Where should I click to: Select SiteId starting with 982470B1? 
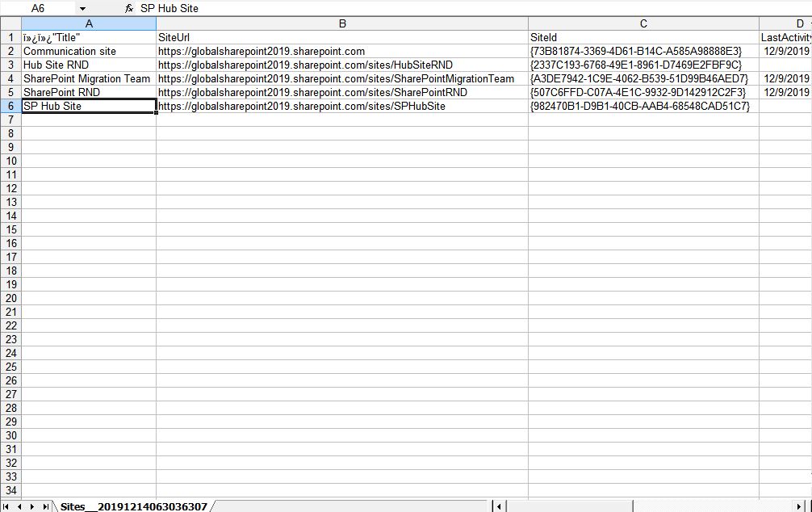click(643, 106)
